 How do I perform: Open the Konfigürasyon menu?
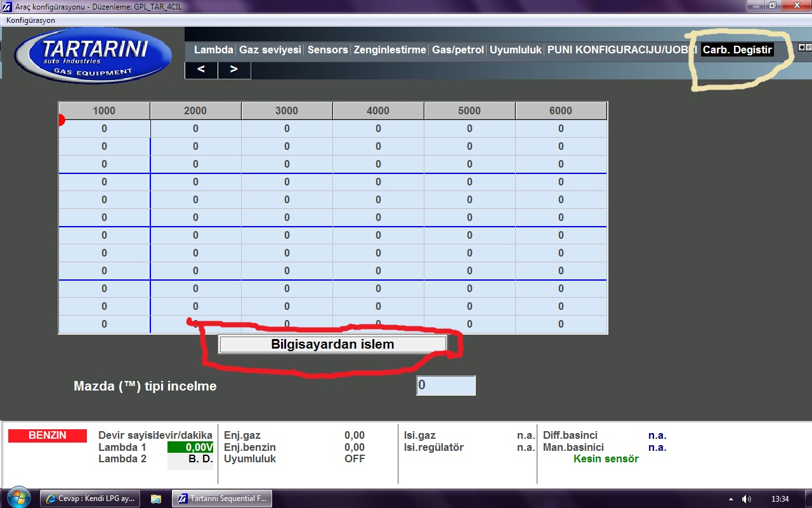point(30,20)
